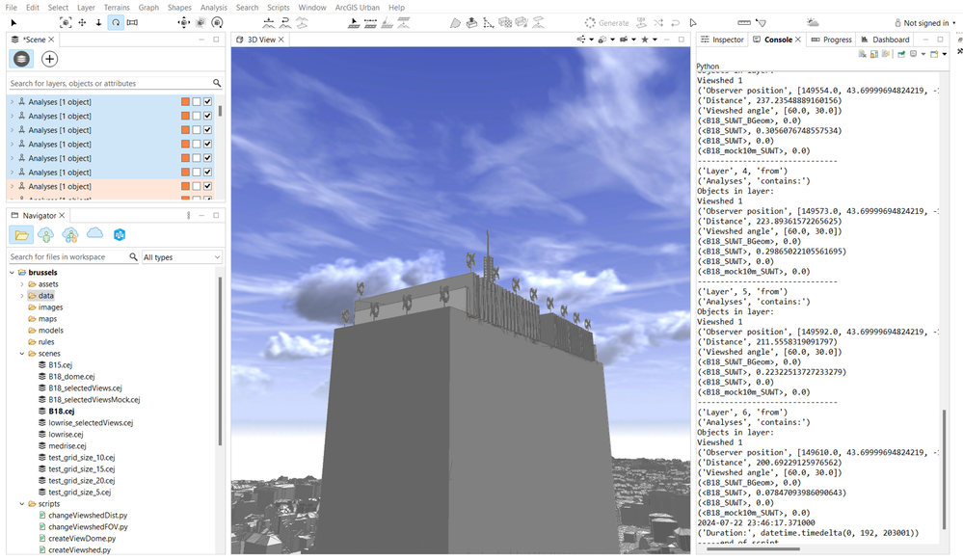Screen dimensions: 963x560
Task: Click the Not signed in control
Action: [x=923, y=21]
